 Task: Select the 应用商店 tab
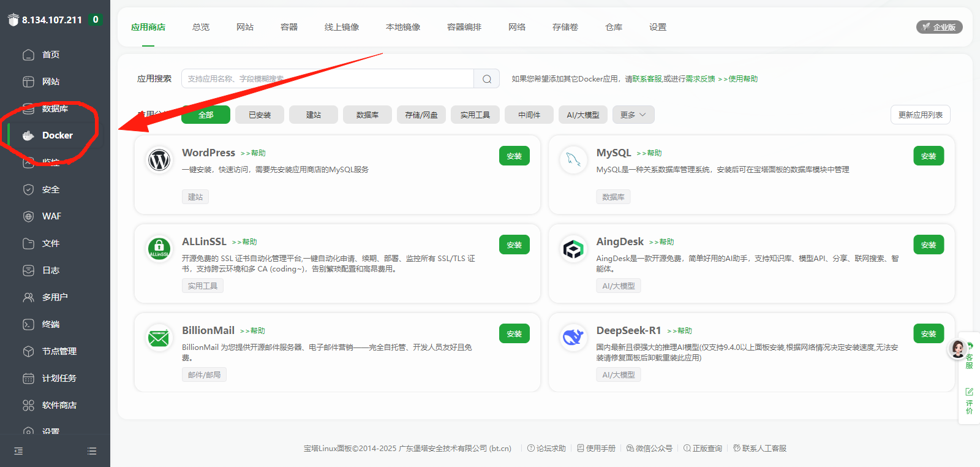point(148,27)
